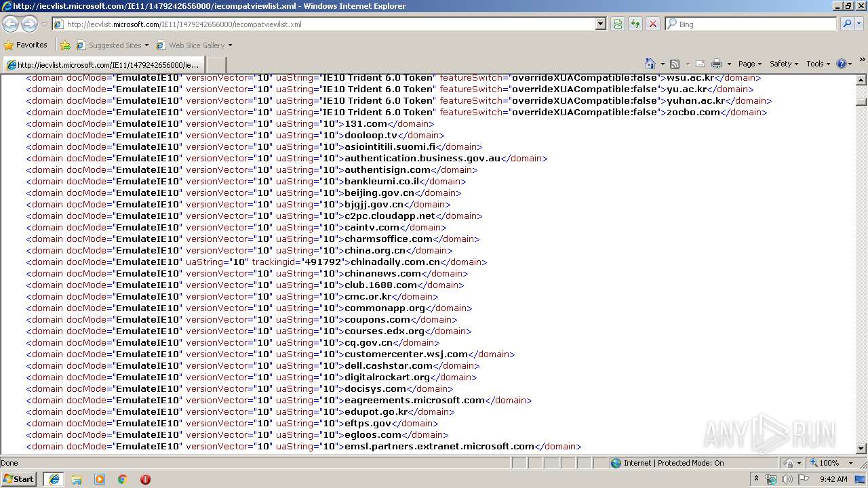868x488 pixels.
Task: Click the authentication.business.gov.au entry
Action: click(422, 158)
